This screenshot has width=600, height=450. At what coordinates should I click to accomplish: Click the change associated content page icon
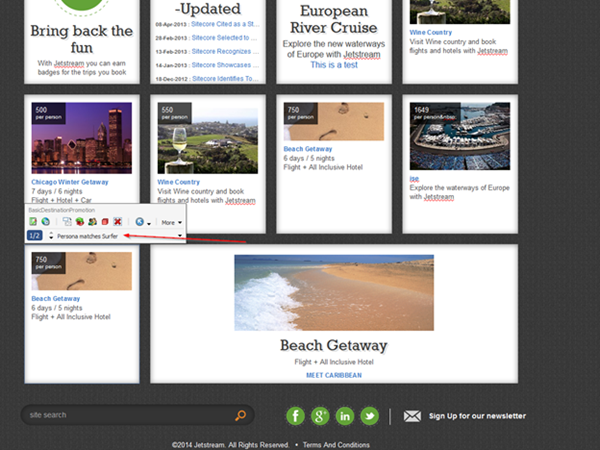point(67,222)
